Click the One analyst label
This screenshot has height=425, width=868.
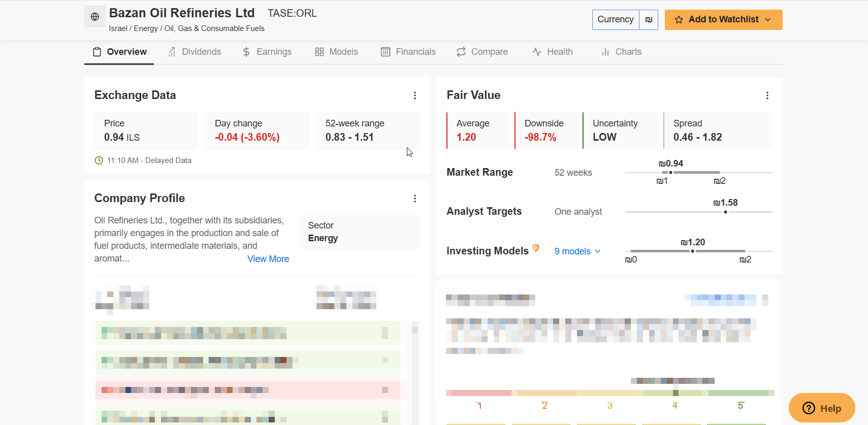578,212
